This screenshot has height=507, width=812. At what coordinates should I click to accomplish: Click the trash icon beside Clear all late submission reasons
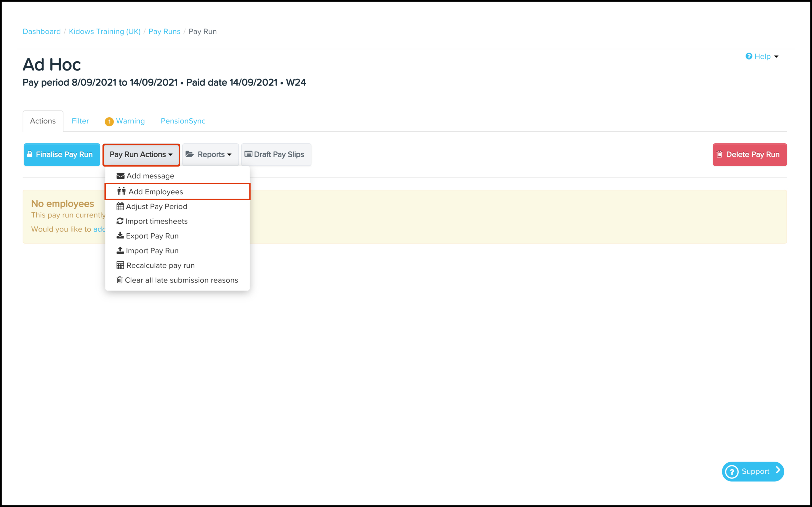119,280
